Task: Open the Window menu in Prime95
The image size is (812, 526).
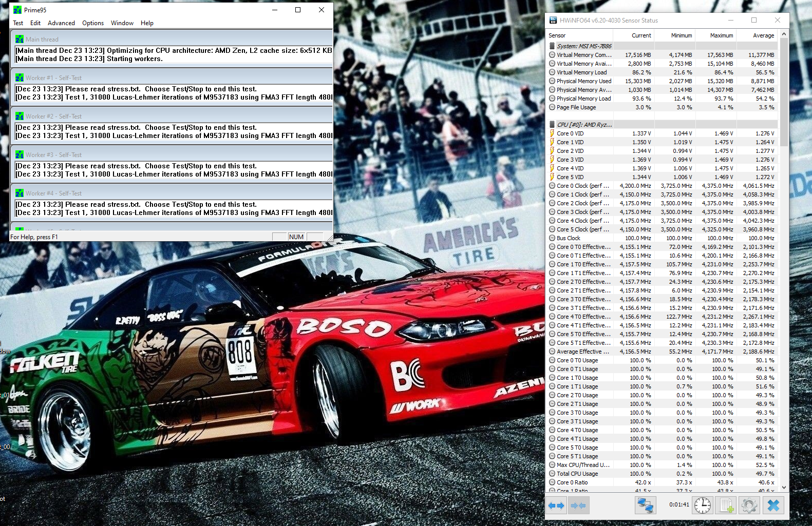Action: [x=122, y=23]
